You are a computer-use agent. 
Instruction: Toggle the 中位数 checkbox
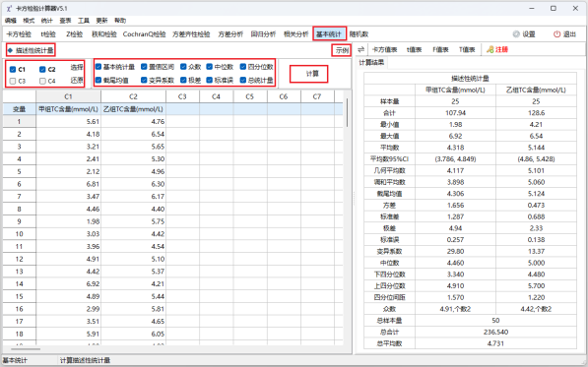pyautogui.click(x=210, y=67)
